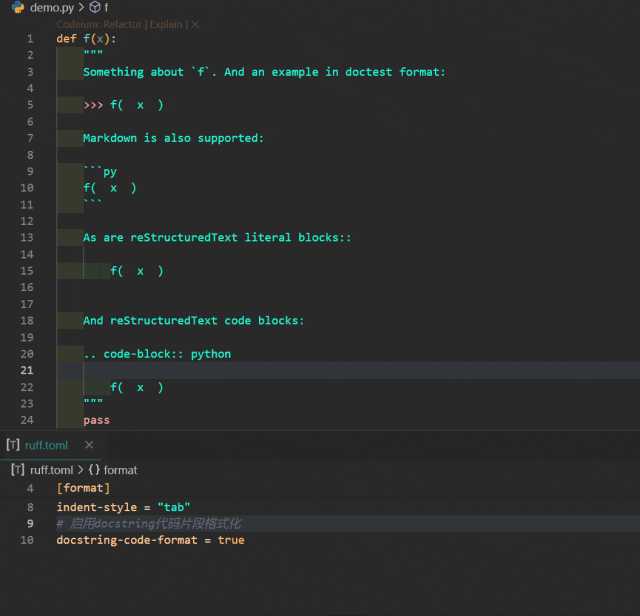The height and width of the screenshot is (616, 640).
Task: Click 'f( x )' on line 15
Action: [x=137, y=271]
